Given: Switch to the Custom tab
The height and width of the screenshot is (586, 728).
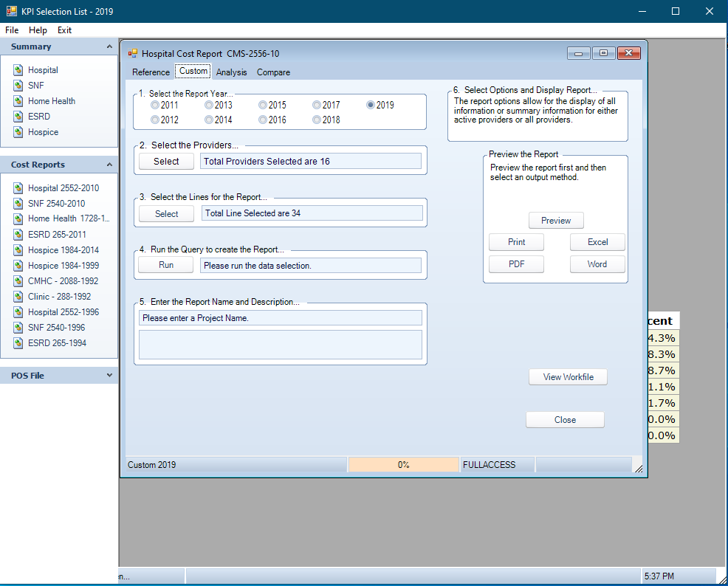Looking at the screenshot, I should 193,71.
